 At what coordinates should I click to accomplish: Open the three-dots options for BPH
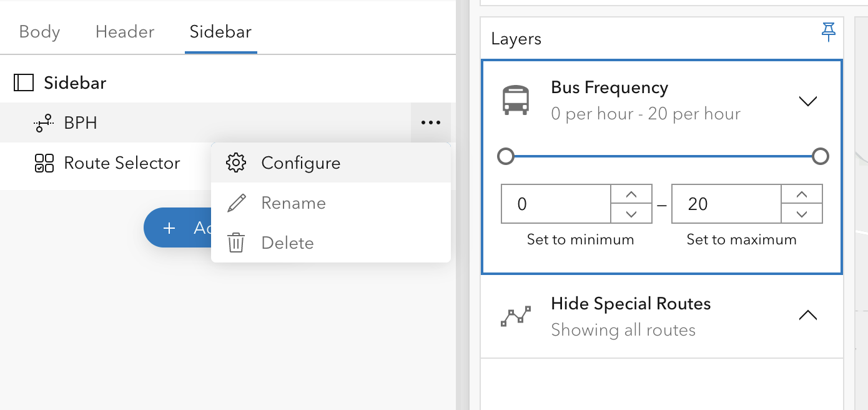tap(431, 123)
